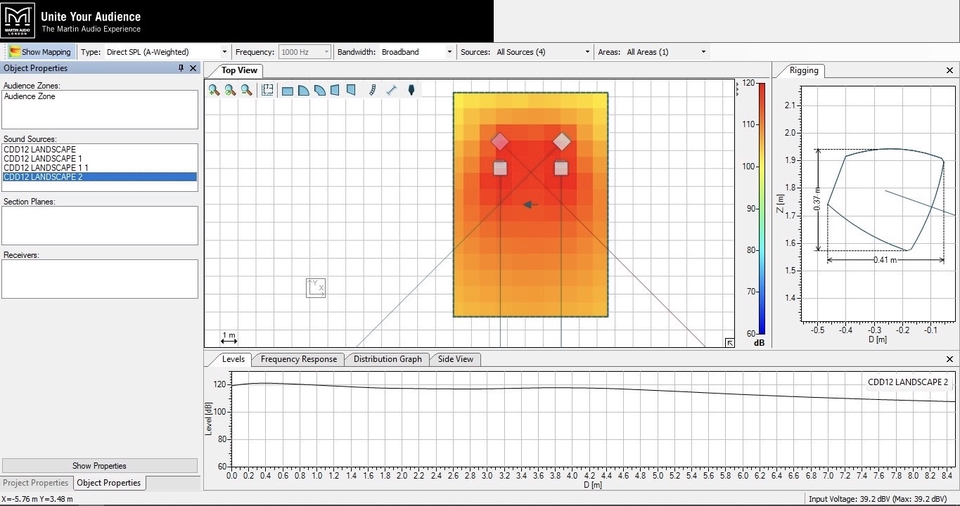The height and width of the screenshot is (506, 960).
Task: Switch to the Object Properties bottom tab
Action: [x=108, y=483]
